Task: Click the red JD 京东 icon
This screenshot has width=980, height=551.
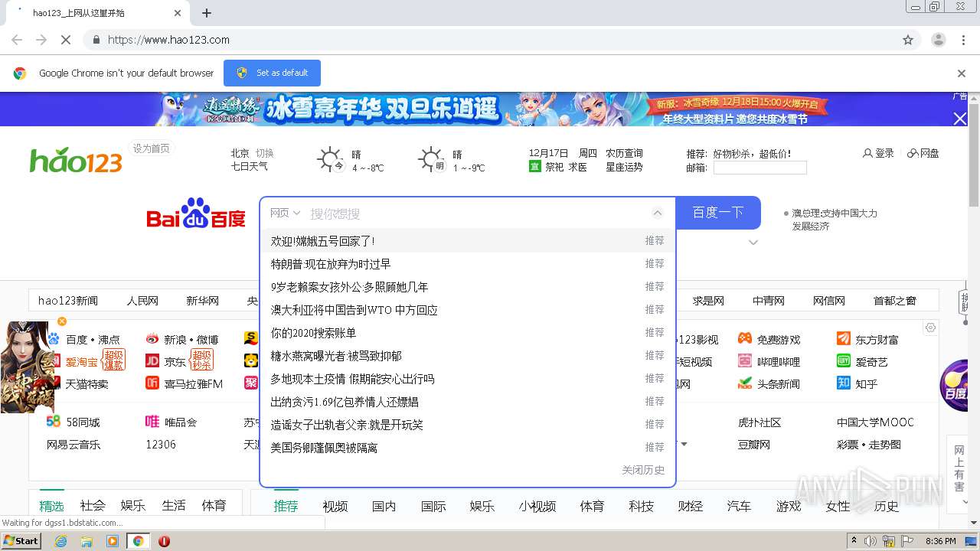Action: point(152,361)
